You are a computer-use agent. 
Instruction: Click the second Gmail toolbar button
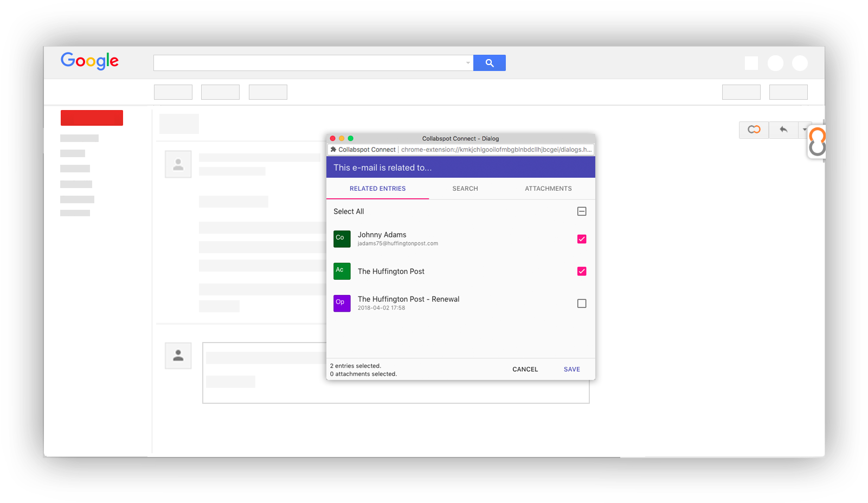[220, 92]
